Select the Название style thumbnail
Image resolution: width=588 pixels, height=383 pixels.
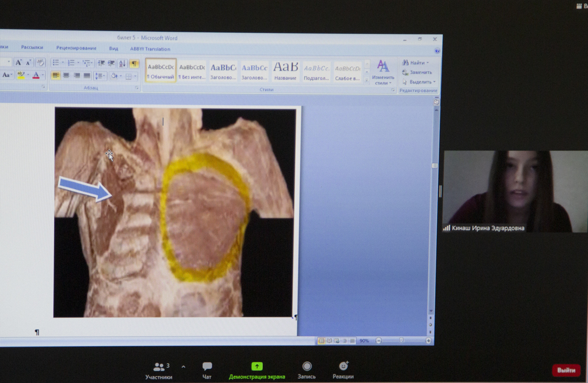click(x=285, y=71)
